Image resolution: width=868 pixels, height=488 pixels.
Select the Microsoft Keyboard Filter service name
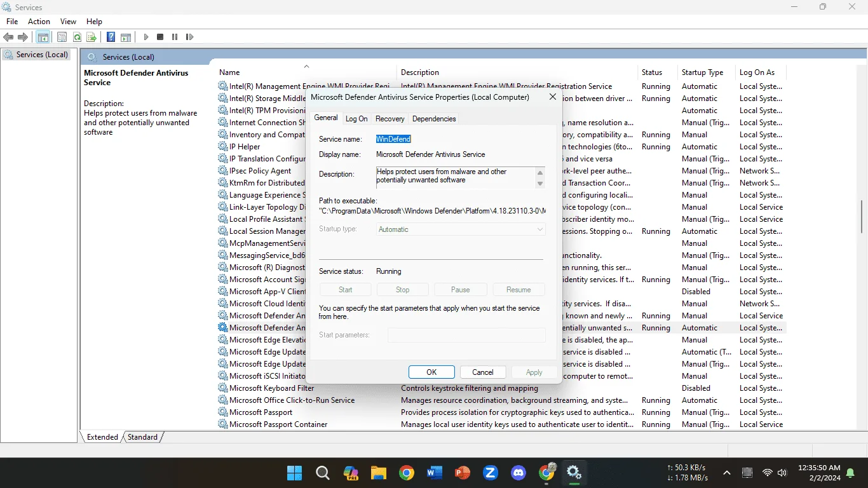click(x=271, y=388)
